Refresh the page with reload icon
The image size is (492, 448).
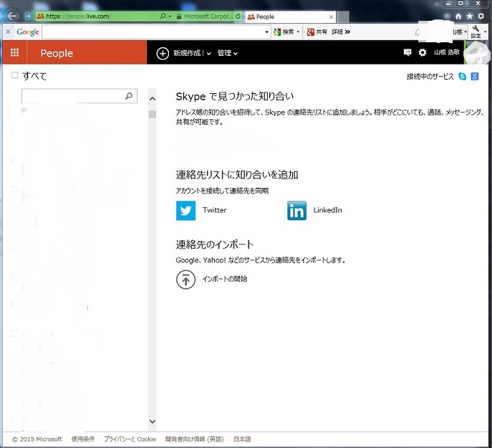238,16
